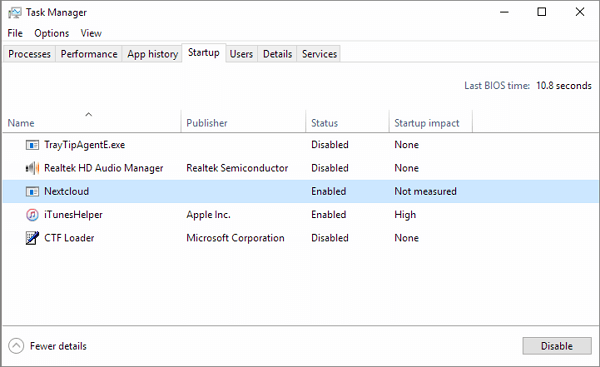Click the Realtek HD Audio Manager speaker icon
600x367 pixels.
(x=32, y=168)
